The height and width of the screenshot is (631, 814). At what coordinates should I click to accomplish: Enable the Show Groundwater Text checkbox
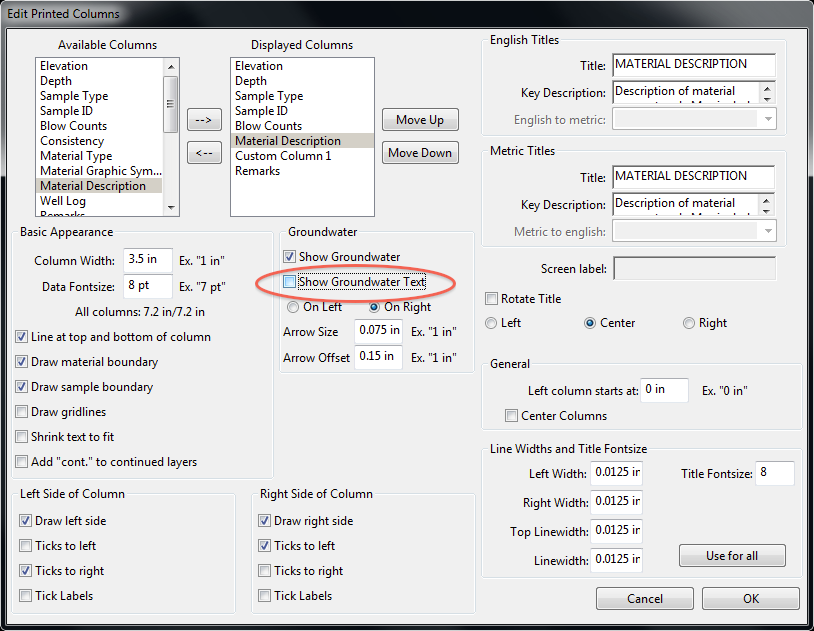click(290, 282)
